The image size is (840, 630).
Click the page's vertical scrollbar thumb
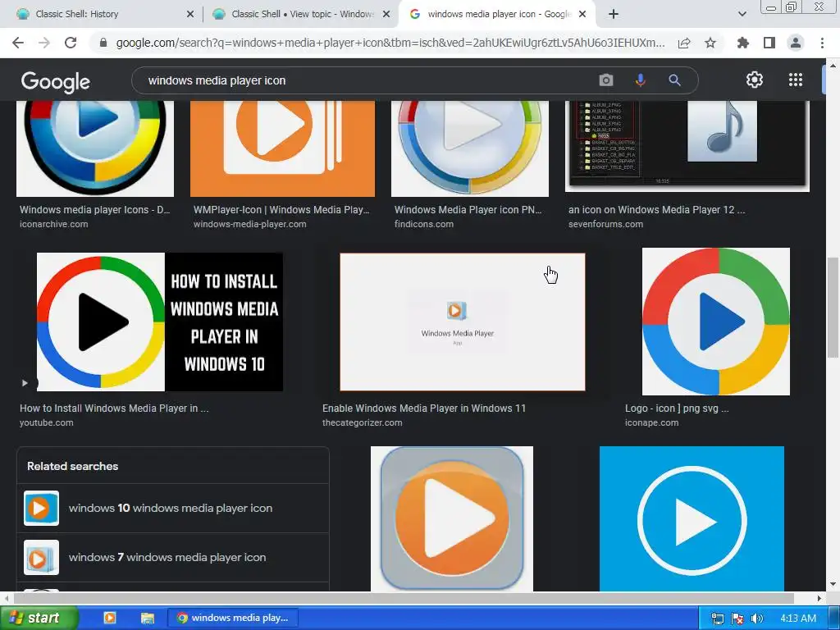pos(833,308)
